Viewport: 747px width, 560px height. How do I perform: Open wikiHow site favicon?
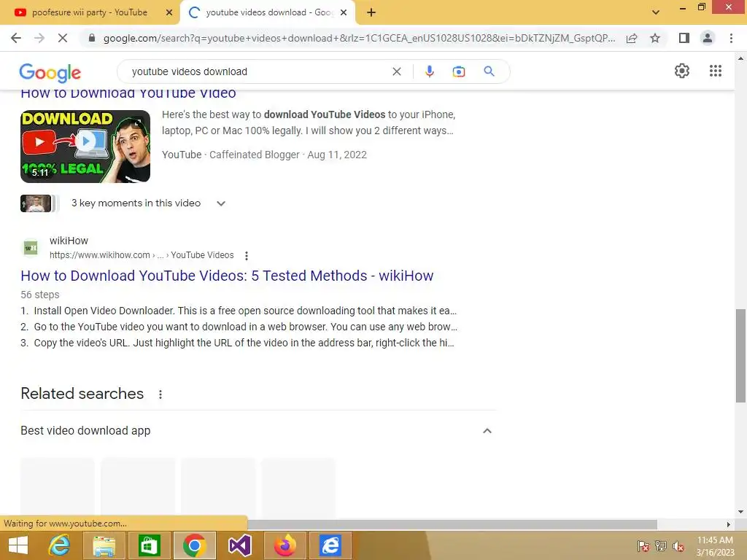point(31,248)
